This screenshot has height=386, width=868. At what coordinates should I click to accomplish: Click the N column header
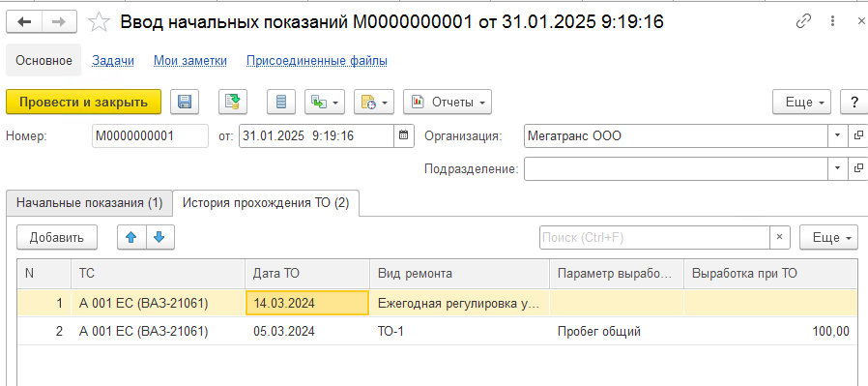coord(44,273)
